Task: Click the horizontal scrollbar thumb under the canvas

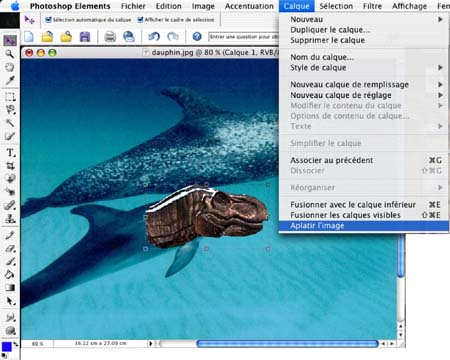Action: (x=287, y=344)
